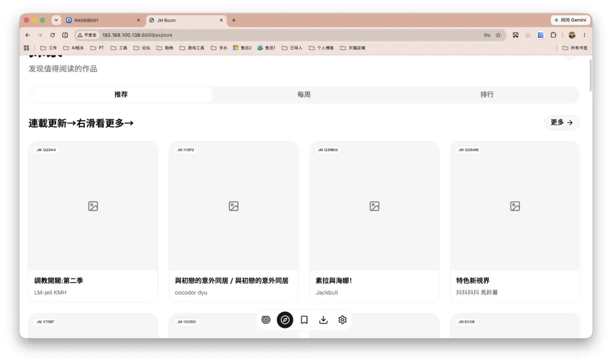Open the 工具 bookmarks folder

[119, 48]
